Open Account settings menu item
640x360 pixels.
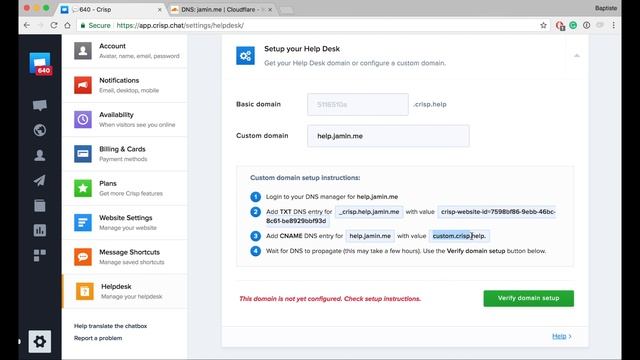[x=124, y=51]
